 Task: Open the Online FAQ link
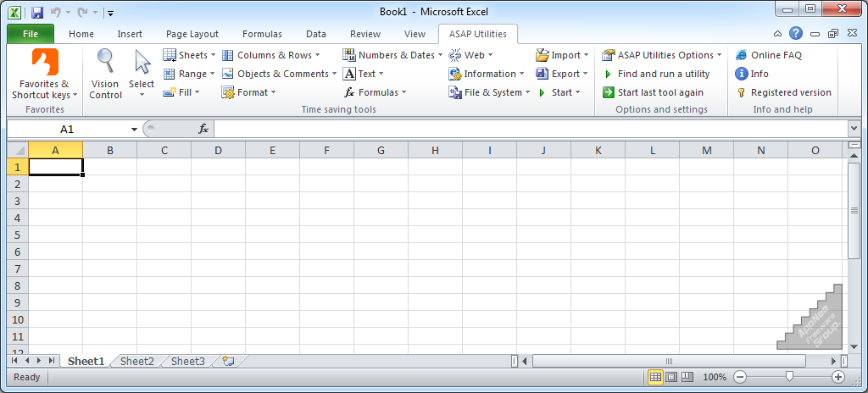(768, 55)
